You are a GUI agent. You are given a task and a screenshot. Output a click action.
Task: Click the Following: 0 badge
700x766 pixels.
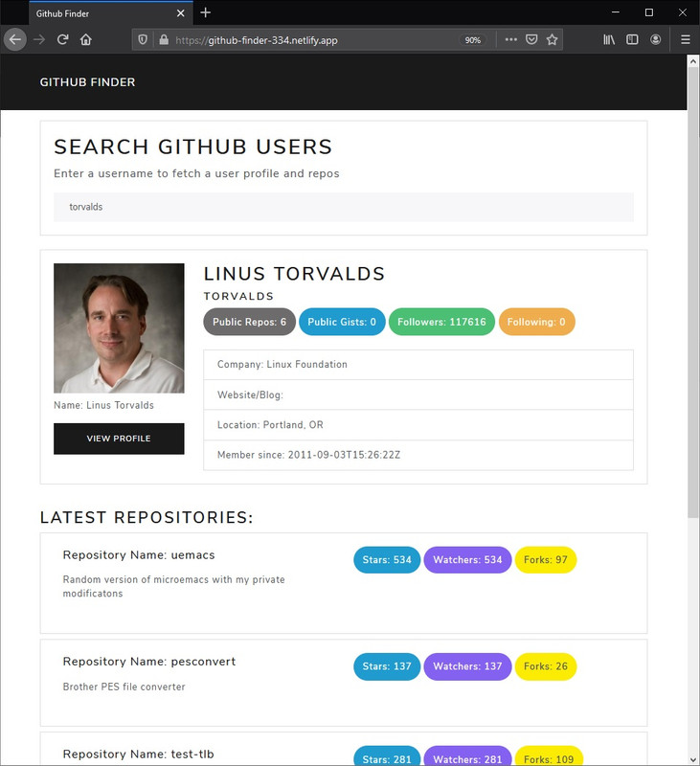coord(536,322)
